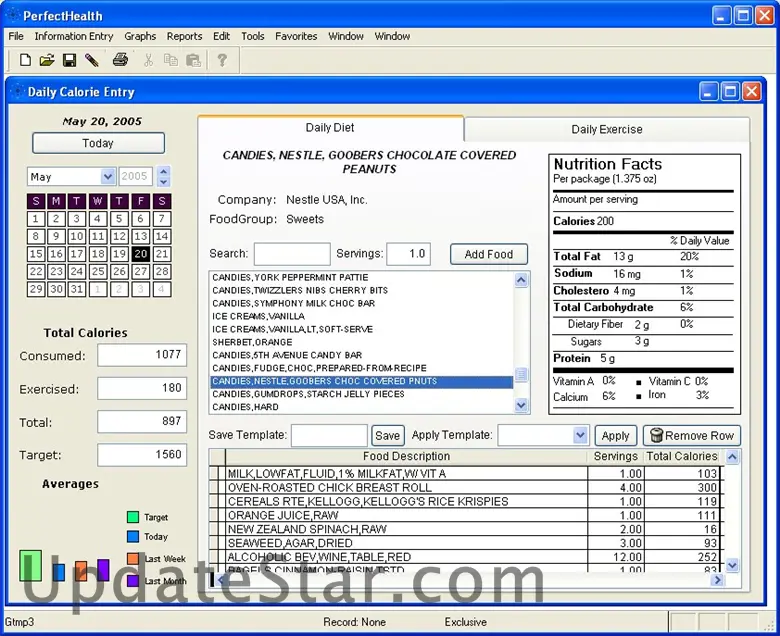Click the Total Calories column header
The image size is (780, 636).
(682, 456)
